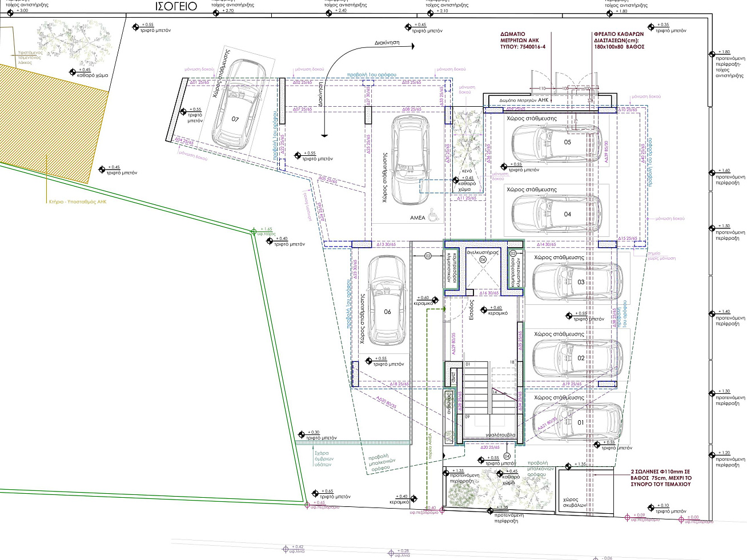Click the wheelchair symbol beside ΑΜΕΑ
This screenshot has width=747, height=560.
point(433,215)
